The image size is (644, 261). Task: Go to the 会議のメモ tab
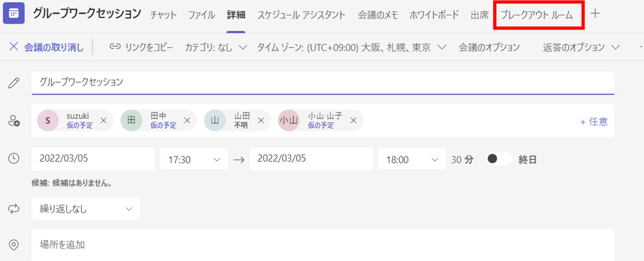(x=378, y=15)
